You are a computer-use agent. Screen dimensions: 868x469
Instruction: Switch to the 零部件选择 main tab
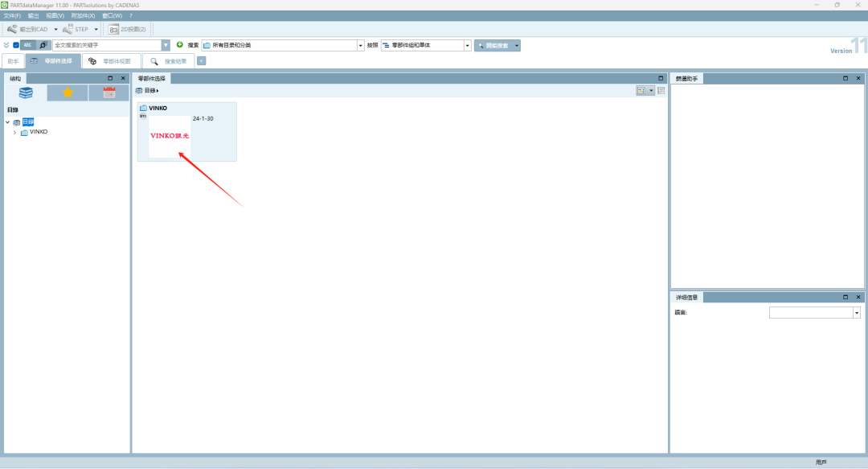(52, 61)
